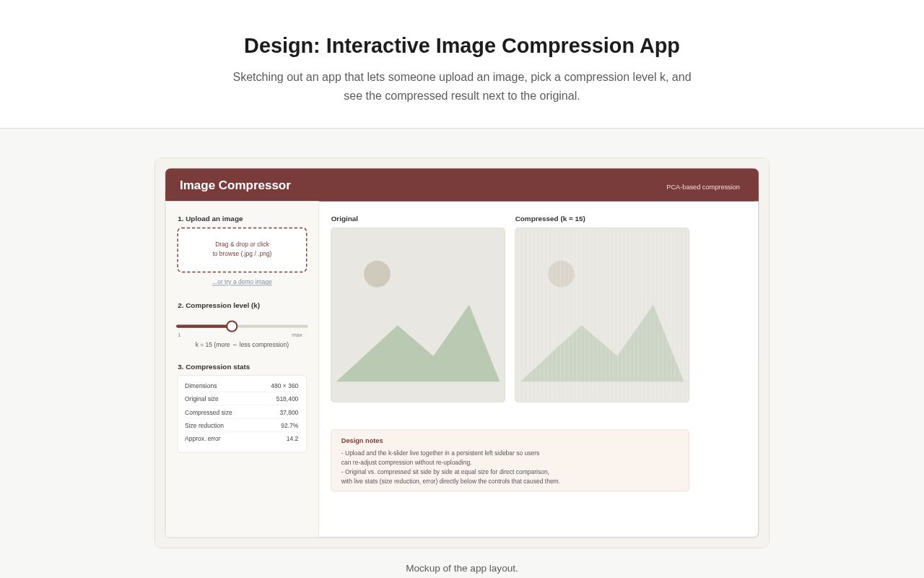The height and width of the screenshot is (578, 924).
Task: Click the compression level slider handle
Action: point(232,327)
